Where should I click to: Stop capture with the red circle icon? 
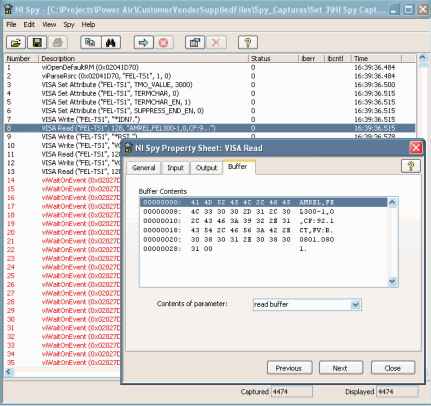pos(163,43)
